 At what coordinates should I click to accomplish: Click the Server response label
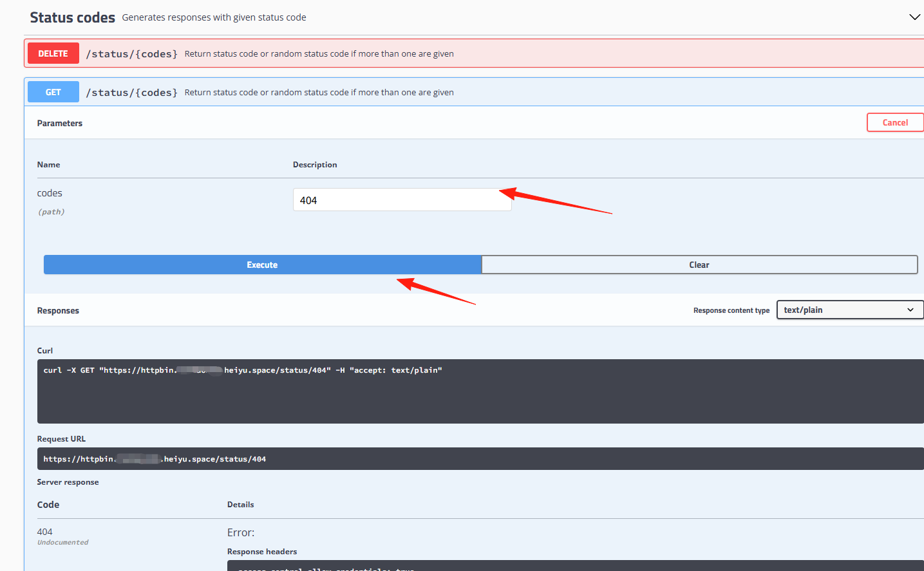(68, 482)
